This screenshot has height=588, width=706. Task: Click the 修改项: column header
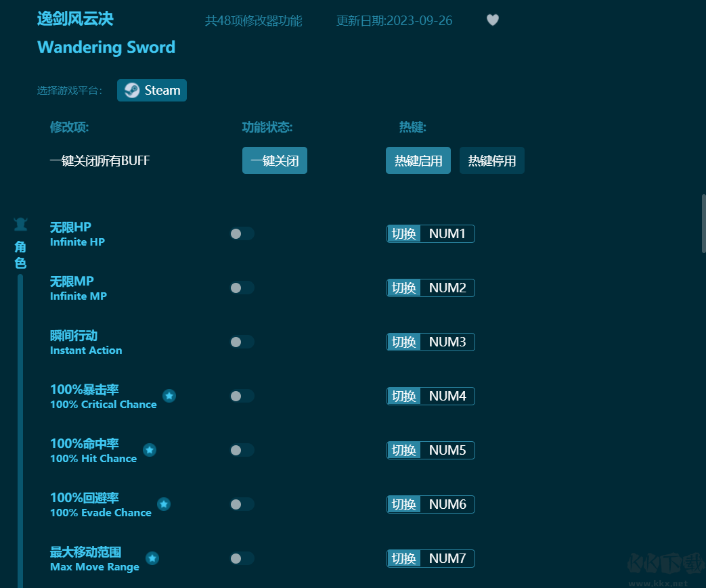click(69, 127)
